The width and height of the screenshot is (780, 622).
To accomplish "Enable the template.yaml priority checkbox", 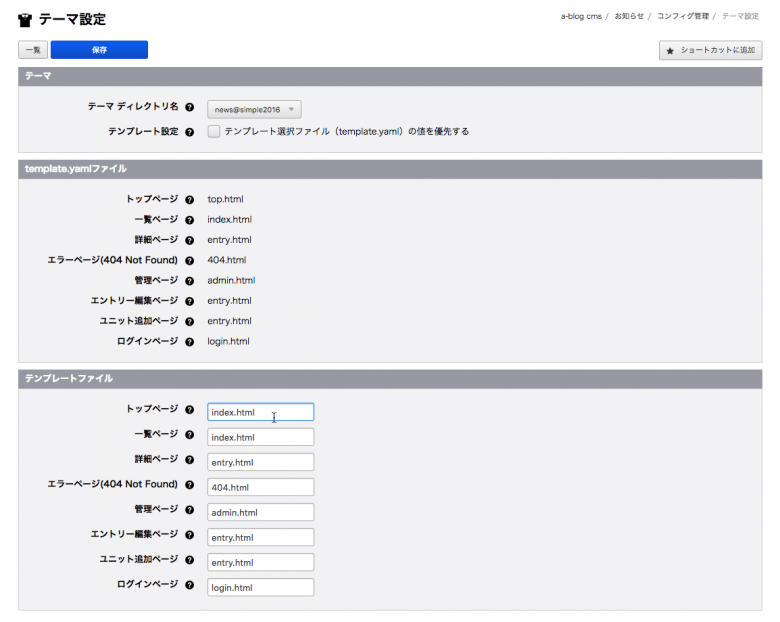I will click(214, 131).
